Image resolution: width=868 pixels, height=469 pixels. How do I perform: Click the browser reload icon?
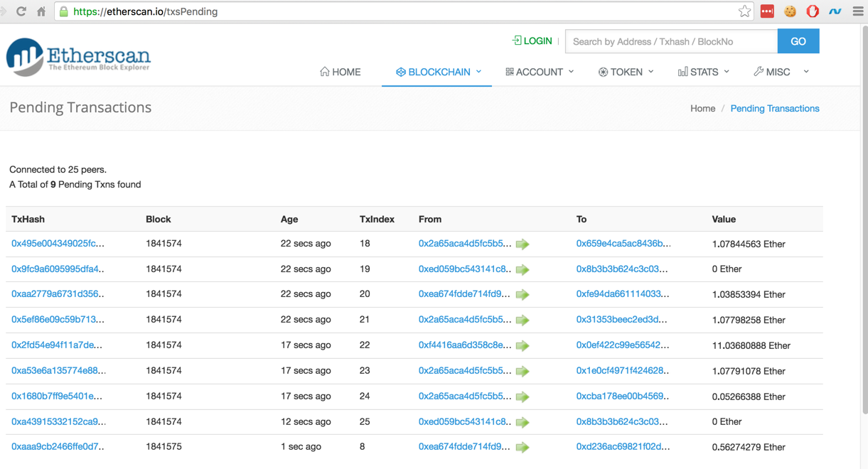pyautogui.click(x=21, y=11)
